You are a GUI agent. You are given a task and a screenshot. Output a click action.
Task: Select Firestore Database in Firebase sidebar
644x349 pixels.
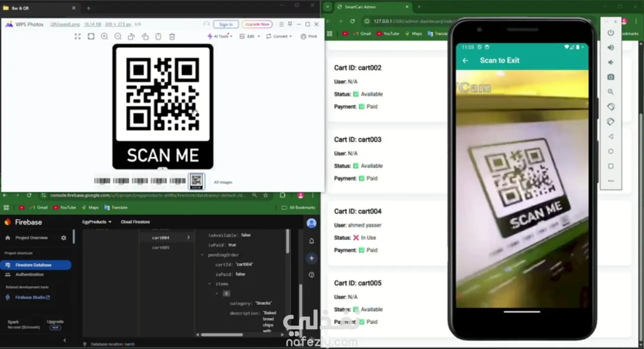point(35,265)
